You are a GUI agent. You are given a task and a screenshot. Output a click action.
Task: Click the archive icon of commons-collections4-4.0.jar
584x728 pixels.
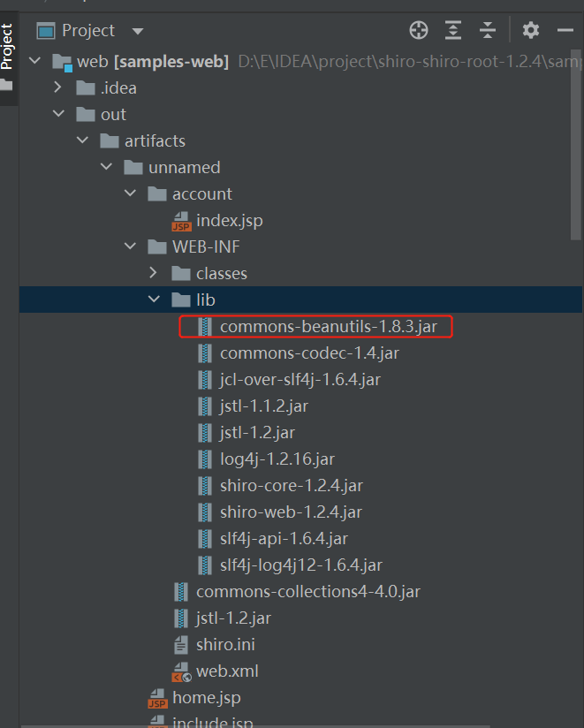(181, 592)
